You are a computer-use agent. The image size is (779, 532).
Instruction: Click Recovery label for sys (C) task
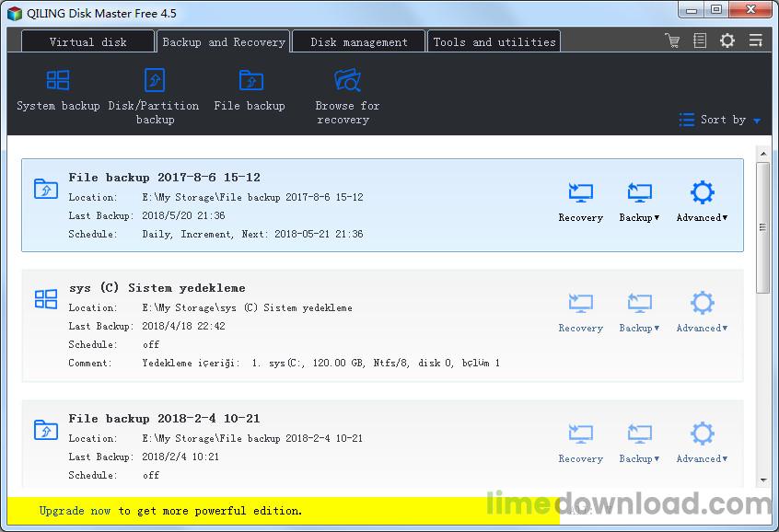pyautogui.click(x=581, y=328)
